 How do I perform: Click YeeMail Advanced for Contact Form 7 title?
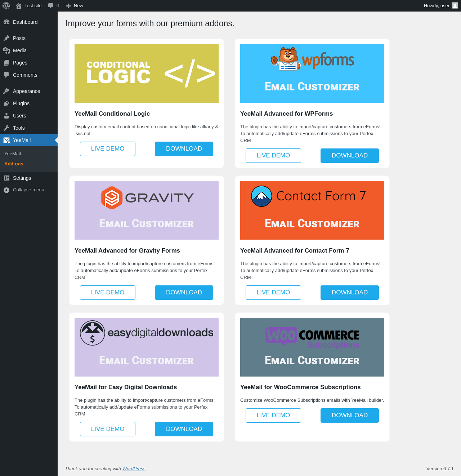coord(295,251)
